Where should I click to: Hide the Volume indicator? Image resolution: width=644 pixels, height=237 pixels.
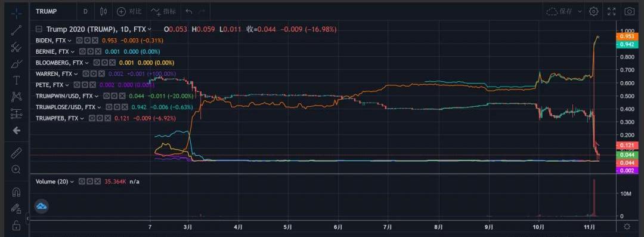(x=82, y=181)
